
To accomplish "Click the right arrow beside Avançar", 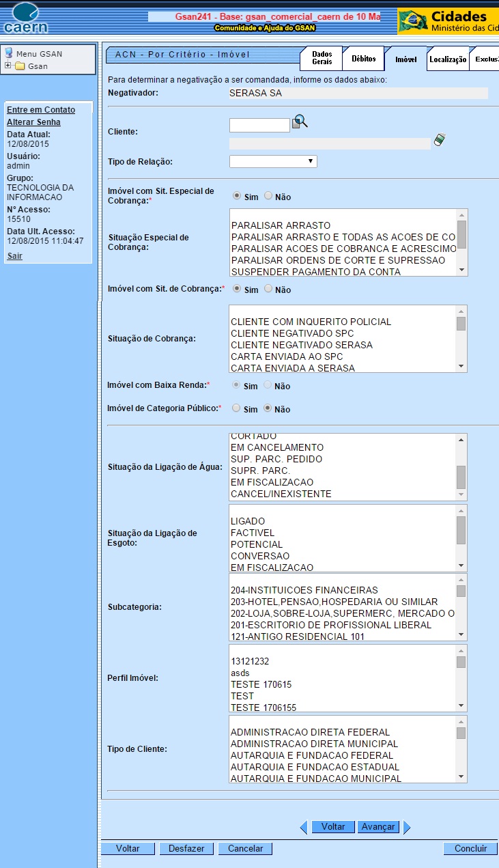I will pos(407,827).
